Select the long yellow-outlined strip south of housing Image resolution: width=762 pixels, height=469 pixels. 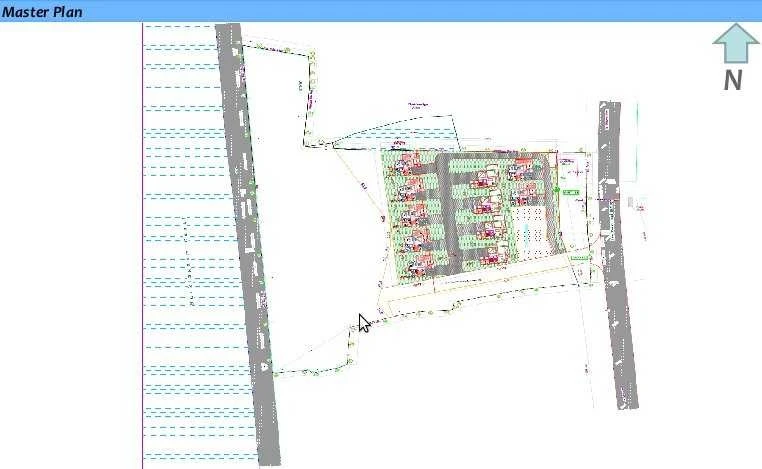point(480,288)
